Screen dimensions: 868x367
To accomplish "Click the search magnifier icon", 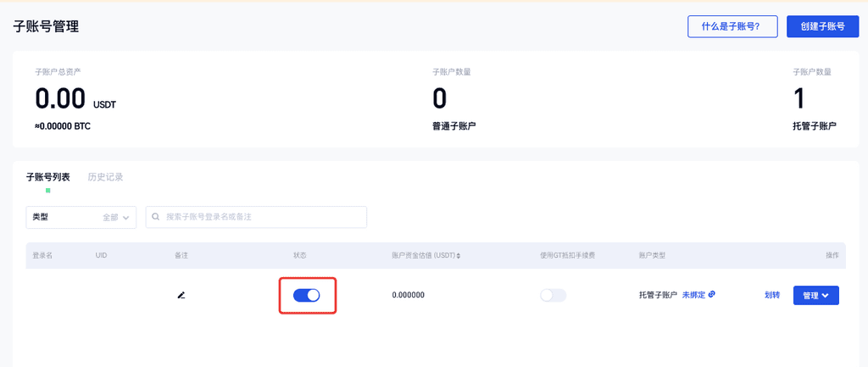I will tap(156, 217).
